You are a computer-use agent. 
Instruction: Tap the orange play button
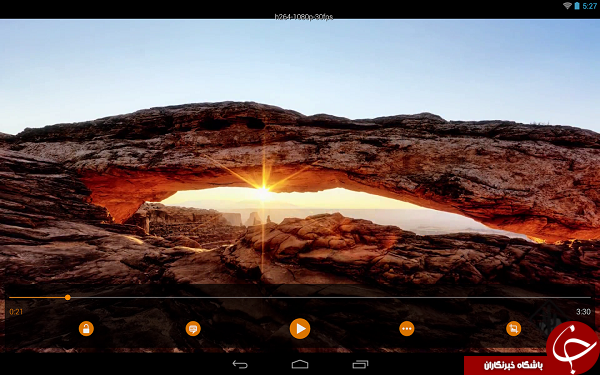(300, 328)
